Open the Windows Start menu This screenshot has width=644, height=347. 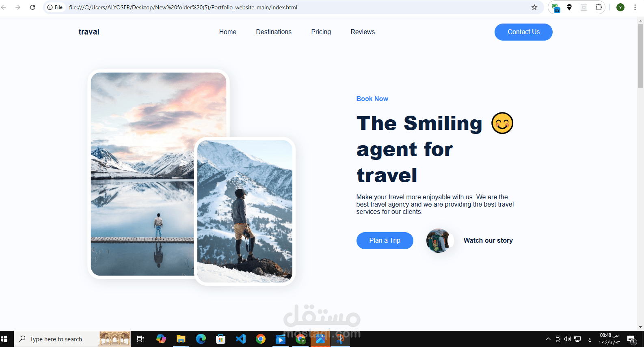[4, 339]
